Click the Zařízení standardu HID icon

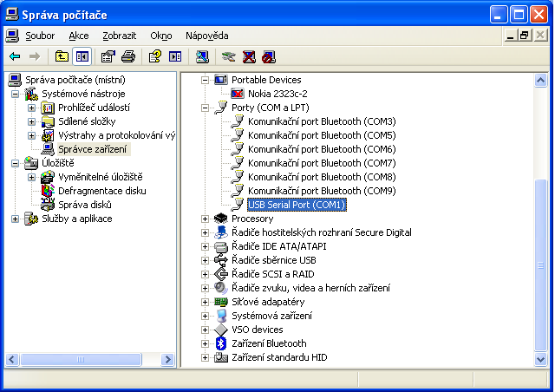(x=221, y=357)
